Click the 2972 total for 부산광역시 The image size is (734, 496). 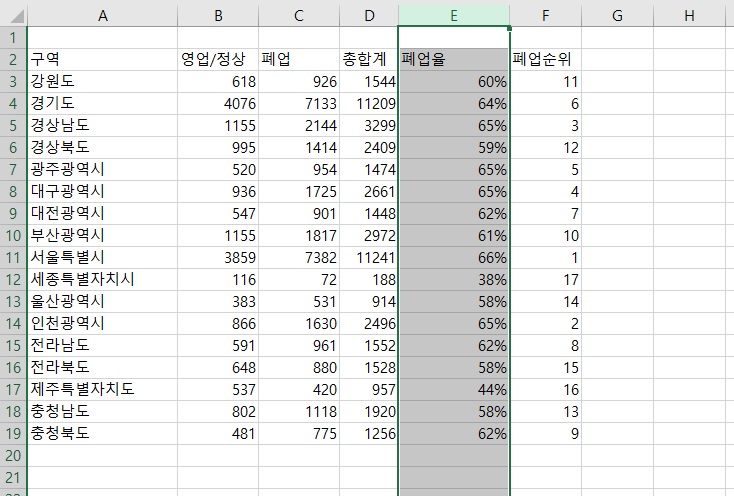click(x=369, y=236)
